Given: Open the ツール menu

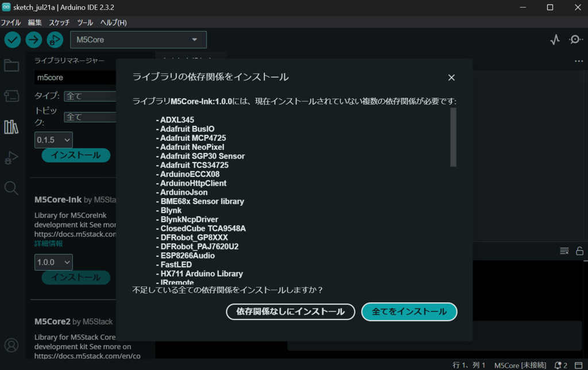Looking at the screenshot, I should tap(85, 22).
